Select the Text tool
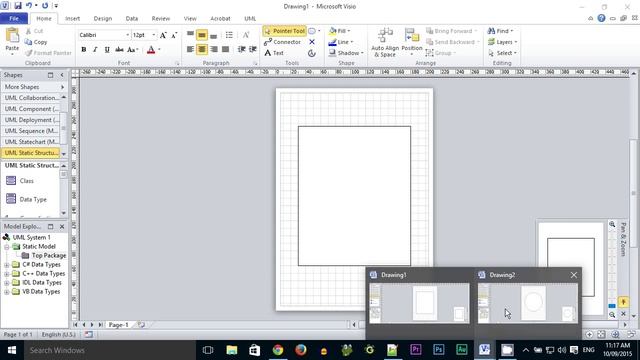 (x=274, y=53)
